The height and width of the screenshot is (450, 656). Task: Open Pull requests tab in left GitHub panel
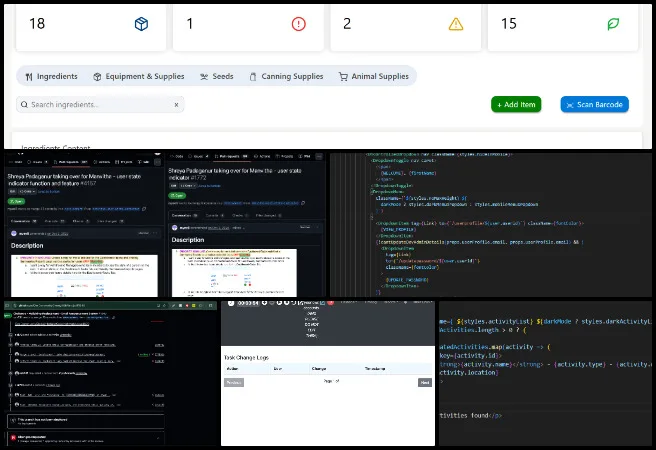pos(69,162)
